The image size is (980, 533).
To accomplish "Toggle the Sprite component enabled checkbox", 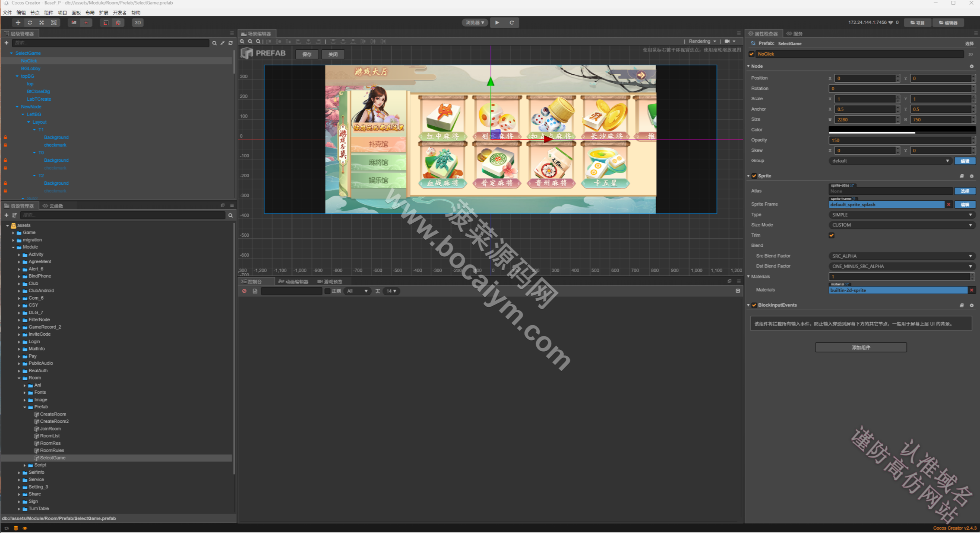I will pos(754,176).
